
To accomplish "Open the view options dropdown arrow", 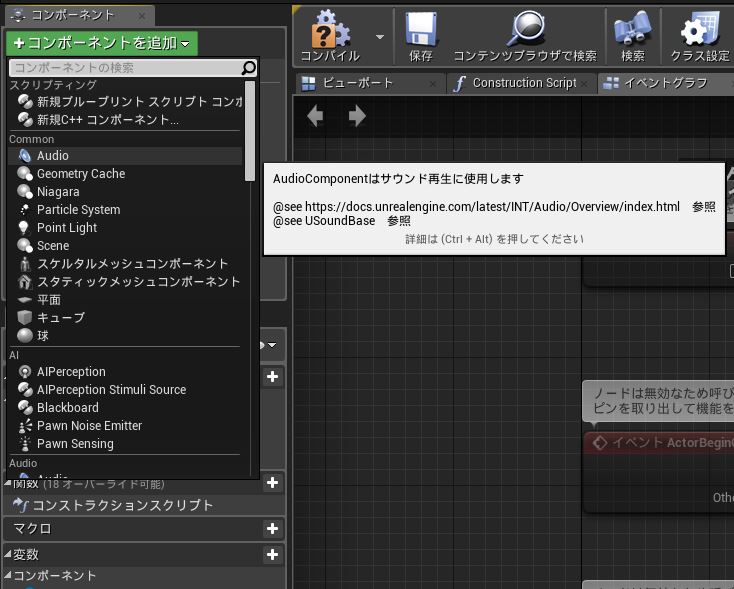I will (272, 345).
